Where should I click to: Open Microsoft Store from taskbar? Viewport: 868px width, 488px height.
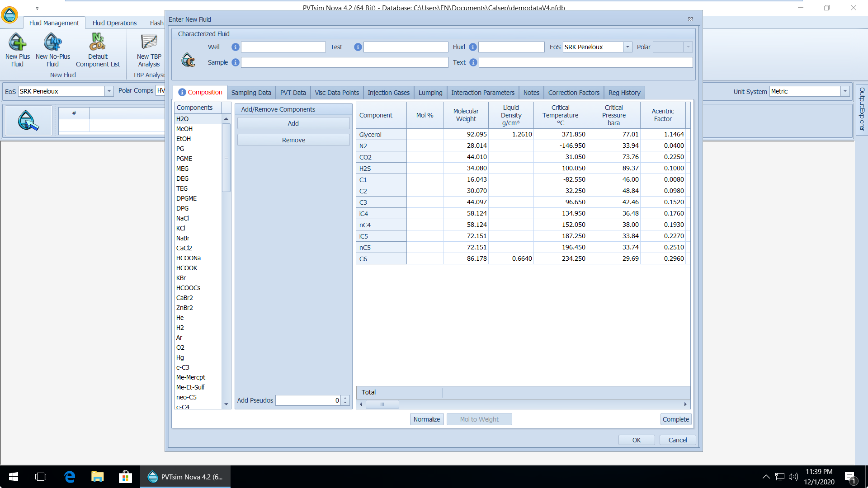click(125, 477)
